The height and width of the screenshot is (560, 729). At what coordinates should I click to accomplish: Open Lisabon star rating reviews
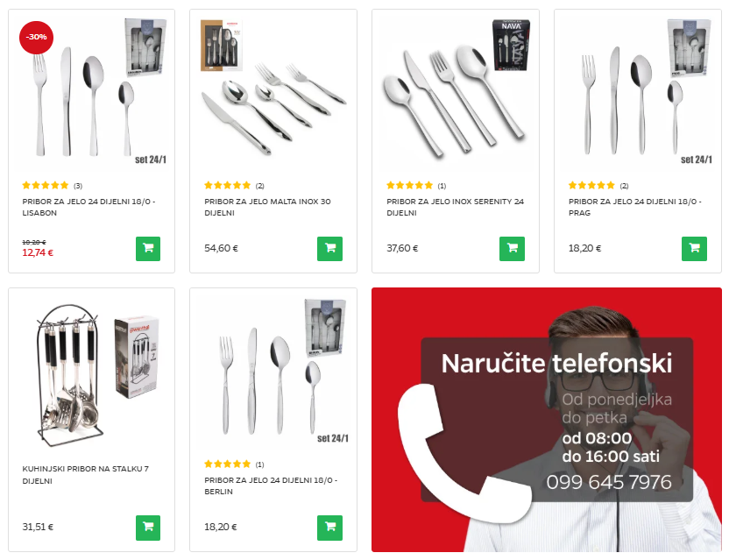52,185
